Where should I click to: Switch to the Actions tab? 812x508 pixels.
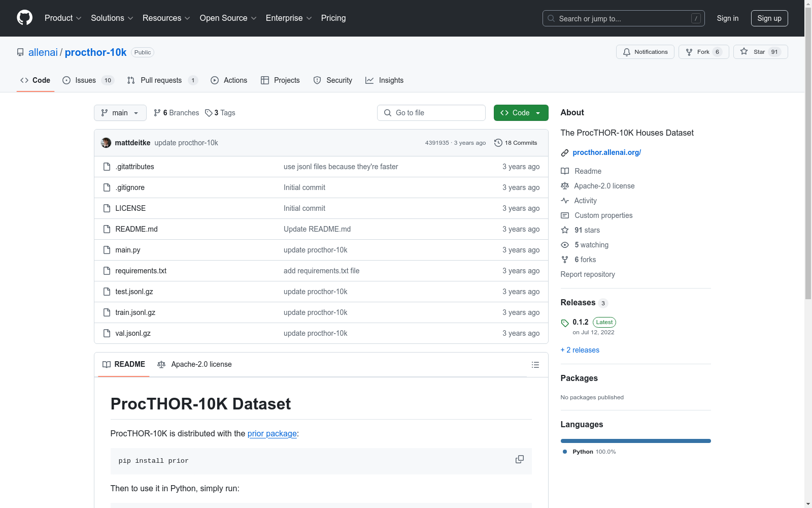229,80
